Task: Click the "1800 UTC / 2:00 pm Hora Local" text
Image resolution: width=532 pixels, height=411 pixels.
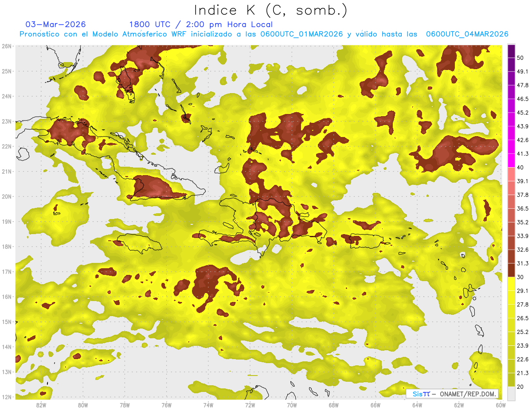Action: click(x=201, y=24)
